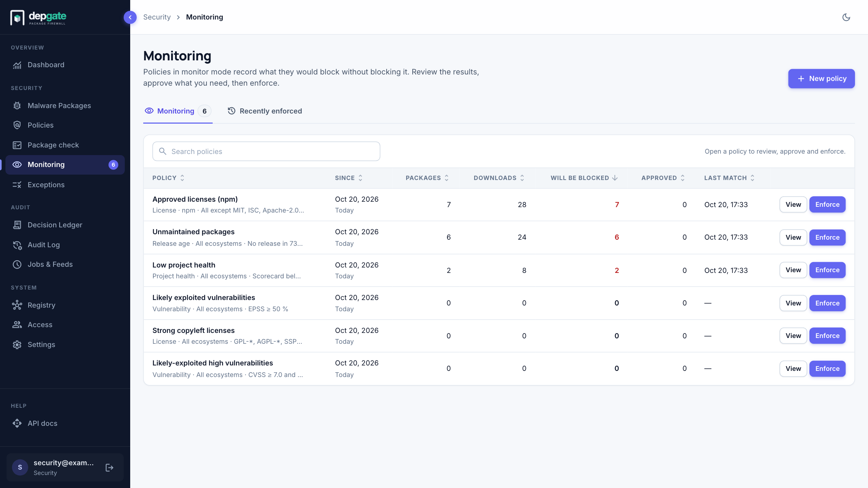View the Unmaintained packages policy

pyautogui.click(x=793, y=237)
